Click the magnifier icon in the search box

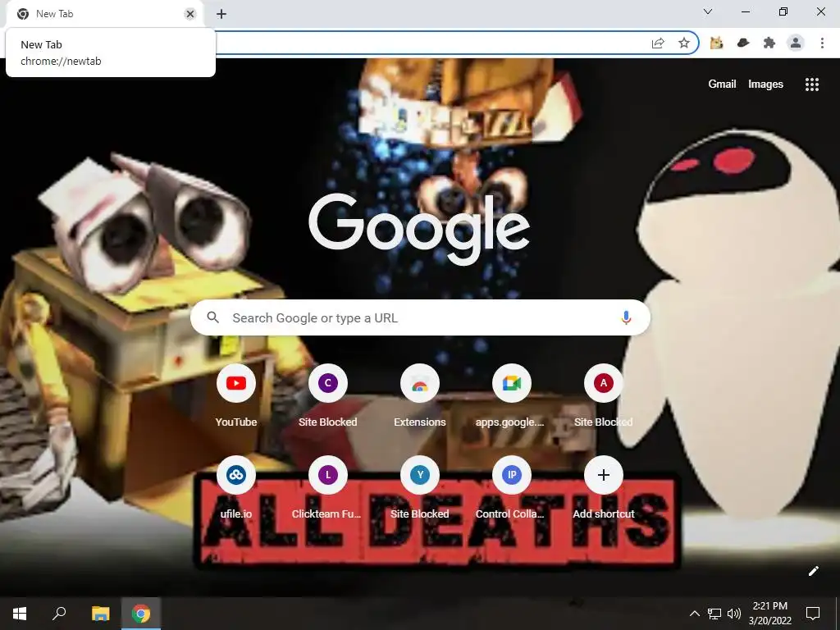212,317
